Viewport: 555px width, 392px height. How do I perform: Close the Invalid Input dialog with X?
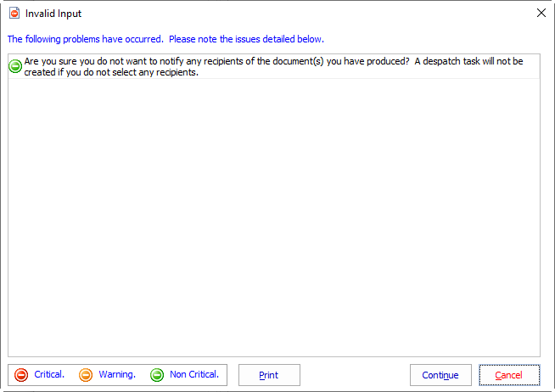click(x=541, y=14)
